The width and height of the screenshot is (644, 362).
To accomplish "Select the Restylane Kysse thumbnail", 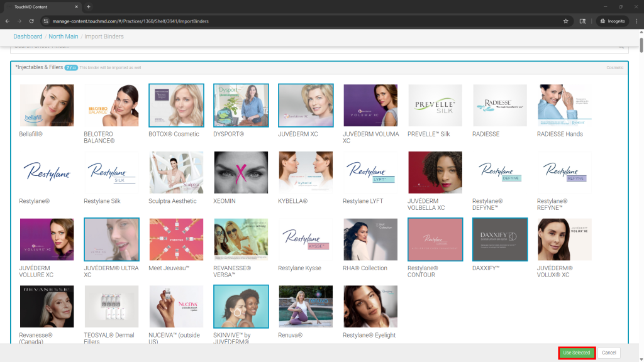I will pos(306,239).
